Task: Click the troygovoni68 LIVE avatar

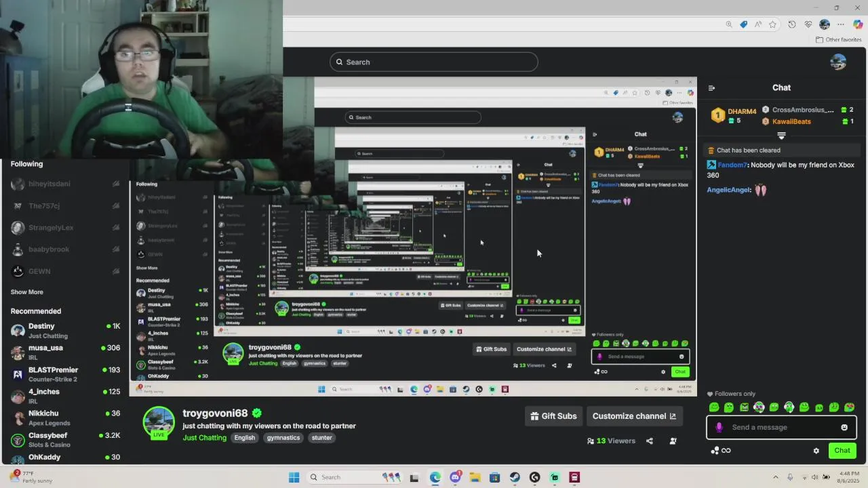Action: click(159, 423)
